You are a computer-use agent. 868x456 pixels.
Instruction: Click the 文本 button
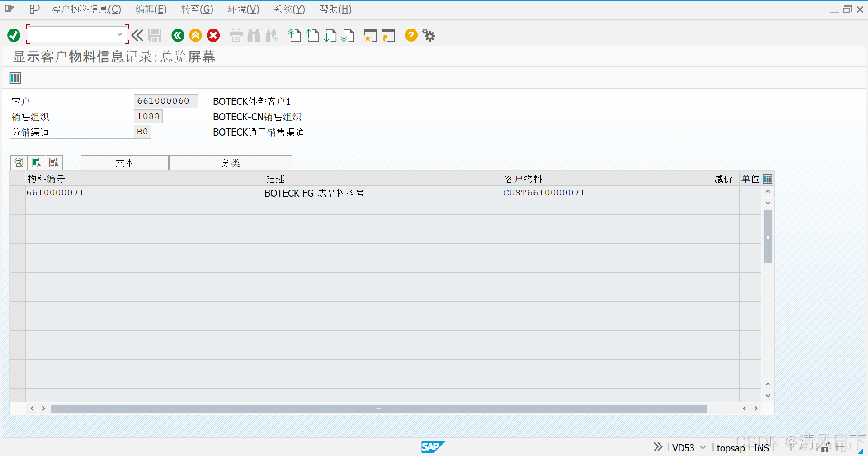tap(124, 162)
